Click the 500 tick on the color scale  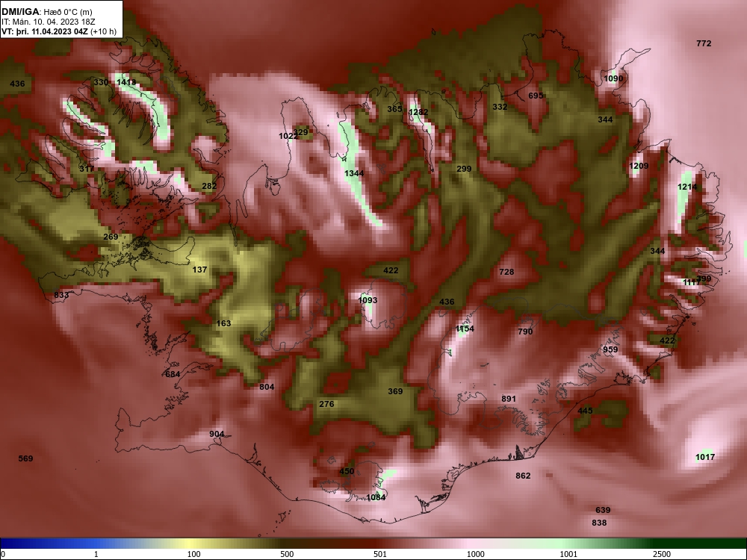[x=287, y=554]
